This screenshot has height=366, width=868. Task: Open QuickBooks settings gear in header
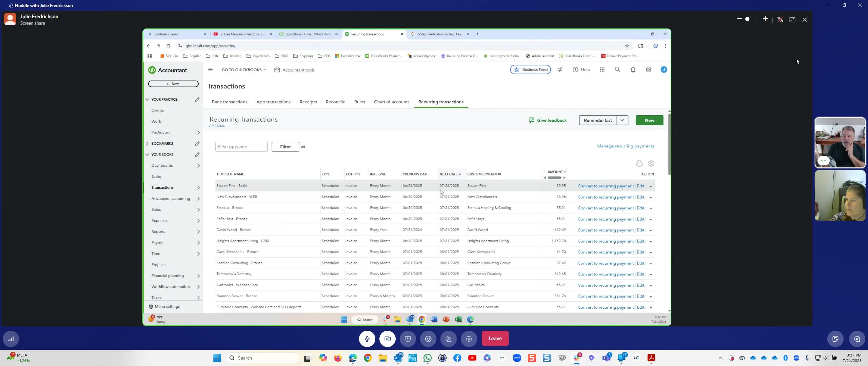tap(648, 69)
